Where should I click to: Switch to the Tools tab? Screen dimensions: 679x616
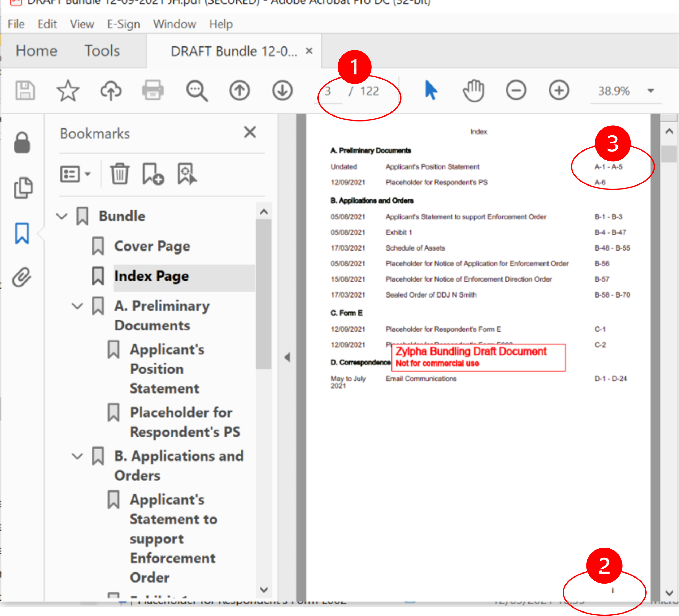[x=102, y=51]
